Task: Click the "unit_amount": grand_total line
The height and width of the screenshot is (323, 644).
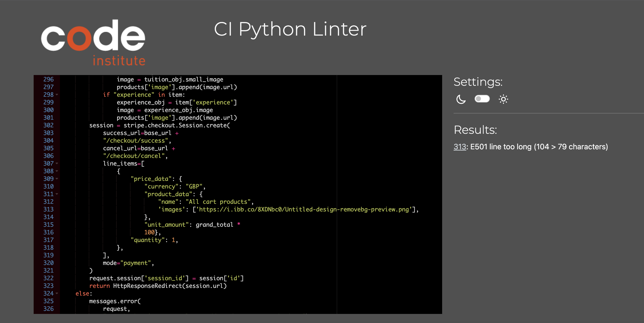Action: click(x=192, y=225)
